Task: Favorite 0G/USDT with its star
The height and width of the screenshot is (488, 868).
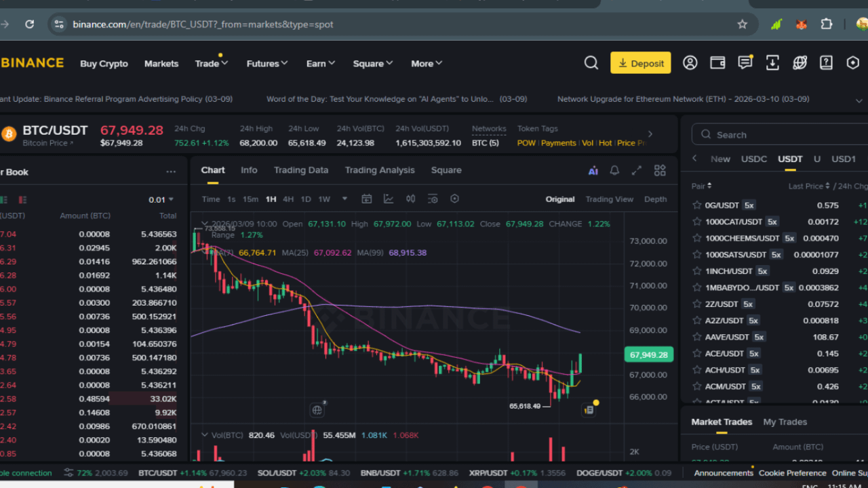Action: click(696, 205)
